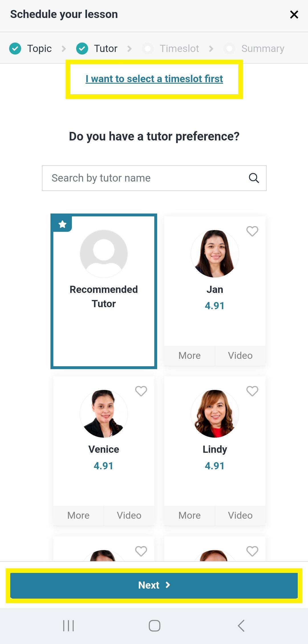Click 'I want to select a timeslot first'
Viewport: 308px width, 644px height.
point(154,79)
